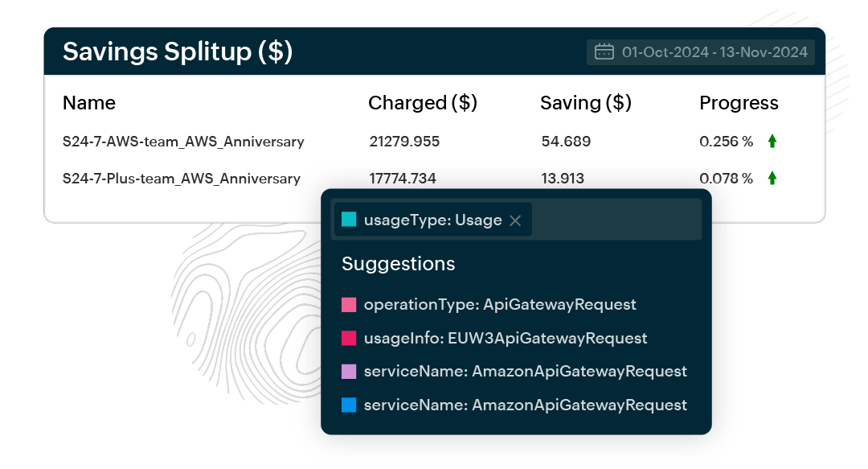Remove the usageType: Usage filter tag
This screenshot has width=868, height=469.
515,220
